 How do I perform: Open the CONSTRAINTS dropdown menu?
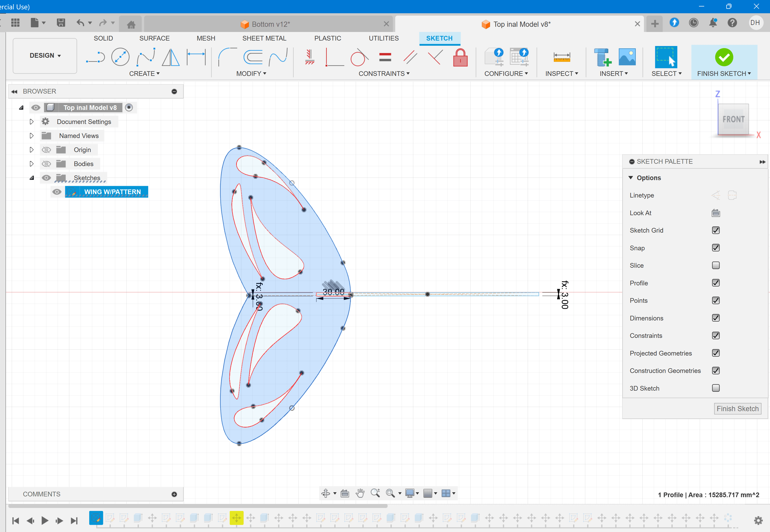click(x=384, y=74)
